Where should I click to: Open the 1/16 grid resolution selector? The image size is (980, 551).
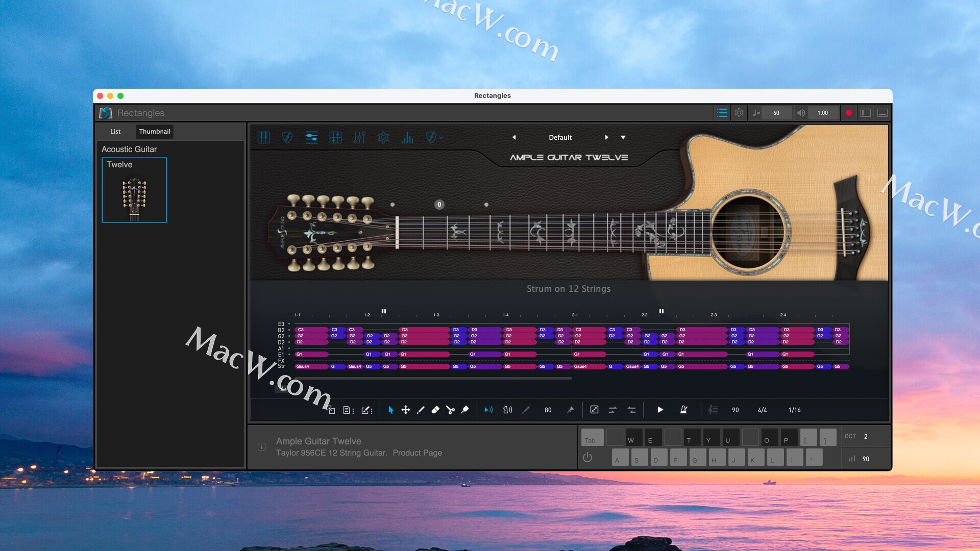pos(794,410)
